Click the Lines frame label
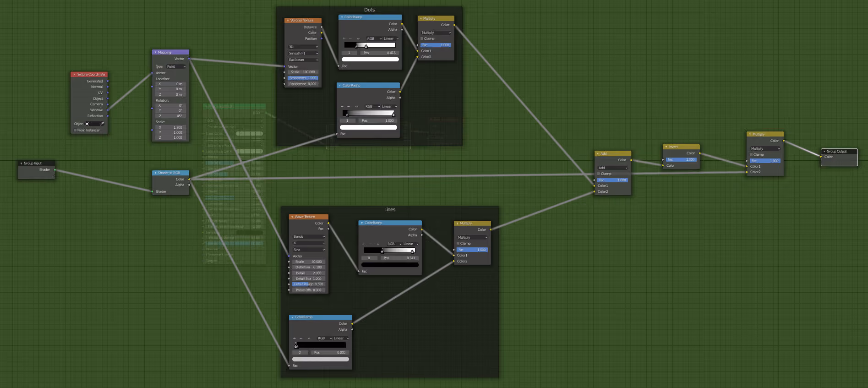The height and width of the screenshot is (388, 868). [x=390, y=209]
